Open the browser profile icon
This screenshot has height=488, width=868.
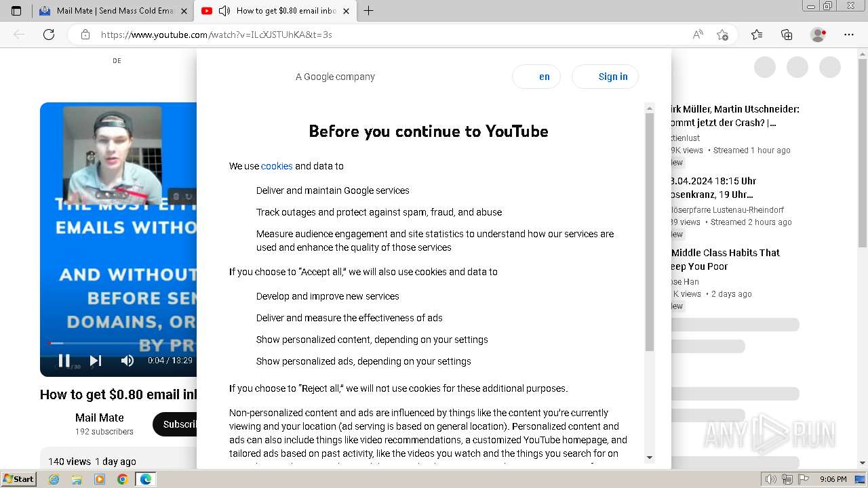pos(818,35)
